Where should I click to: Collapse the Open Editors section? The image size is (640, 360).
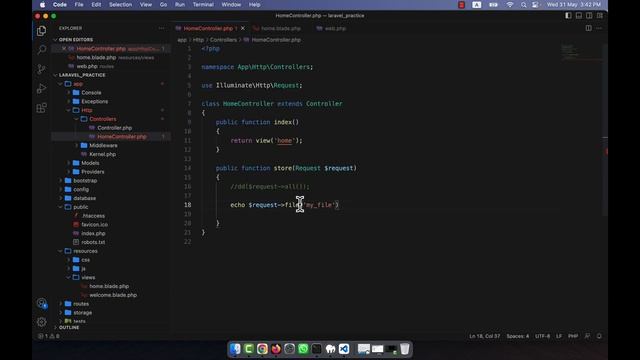pos(76,40)
